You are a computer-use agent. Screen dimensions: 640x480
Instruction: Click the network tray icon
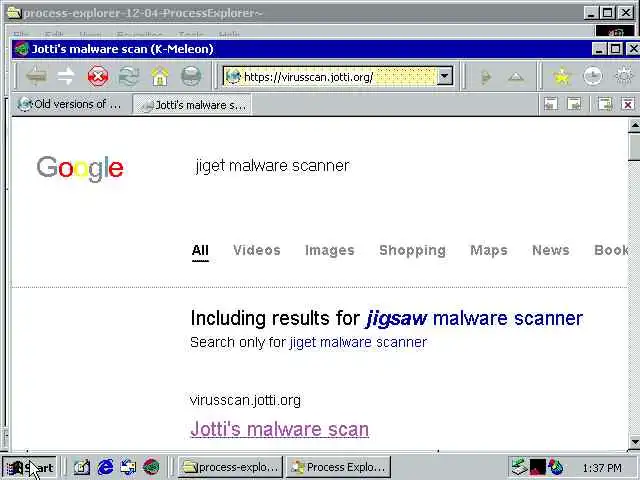pos(520,467)
